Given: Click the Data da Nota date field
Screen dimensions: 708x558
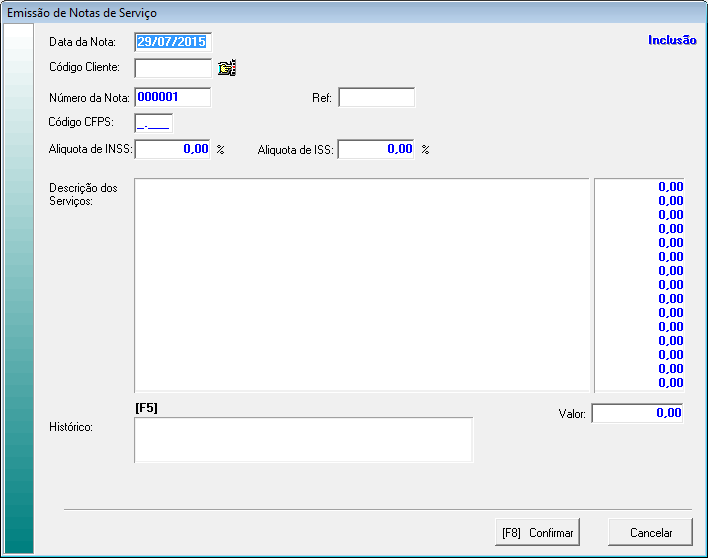Looking at the screenshot, I should [x=173, y=42].
